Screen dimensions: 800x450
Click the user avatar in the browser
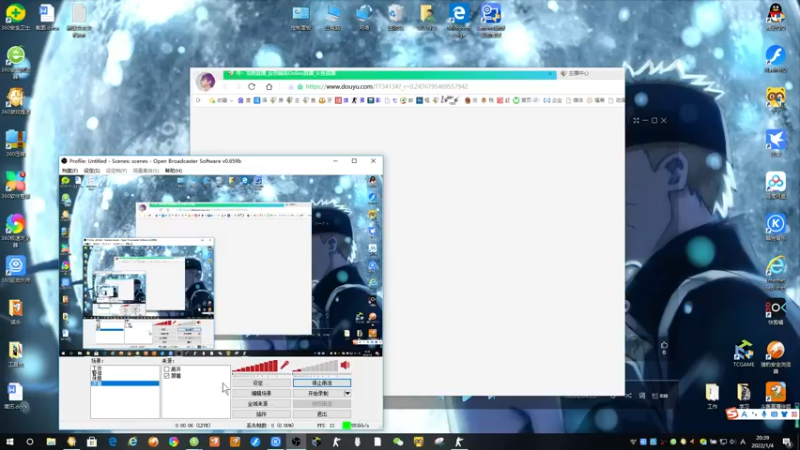pos(206,81)
